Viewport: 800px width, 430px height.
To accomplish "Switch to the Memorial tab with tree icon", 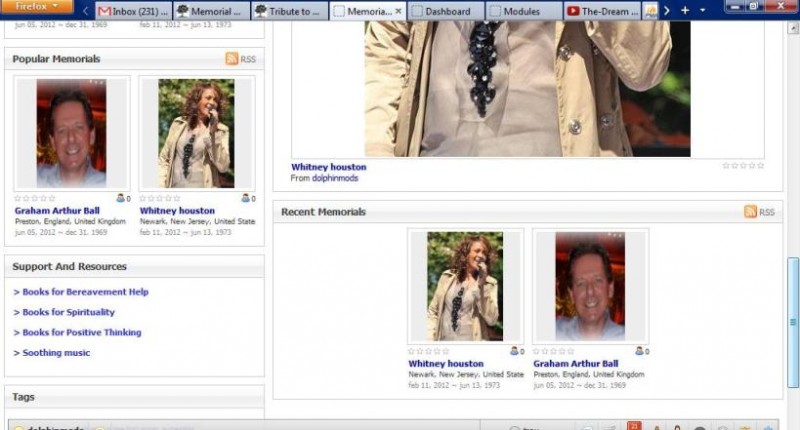I will [x=212, y=11].
